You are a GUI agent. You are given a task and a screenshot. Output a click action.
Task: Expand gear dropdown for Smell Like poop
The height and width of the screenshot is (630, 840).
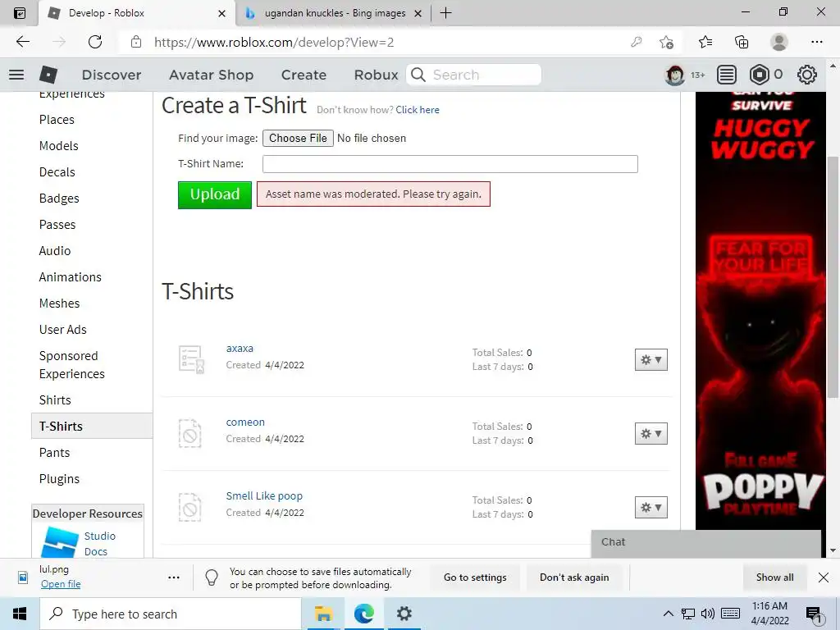point(651,507)
